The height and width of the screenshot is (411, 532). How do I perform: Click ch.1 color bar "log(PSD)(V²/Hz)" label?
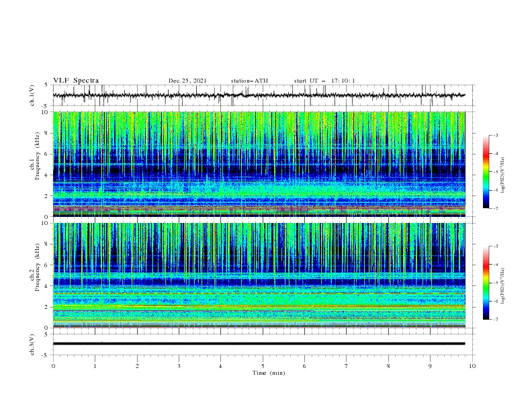(x=502, y=175)
